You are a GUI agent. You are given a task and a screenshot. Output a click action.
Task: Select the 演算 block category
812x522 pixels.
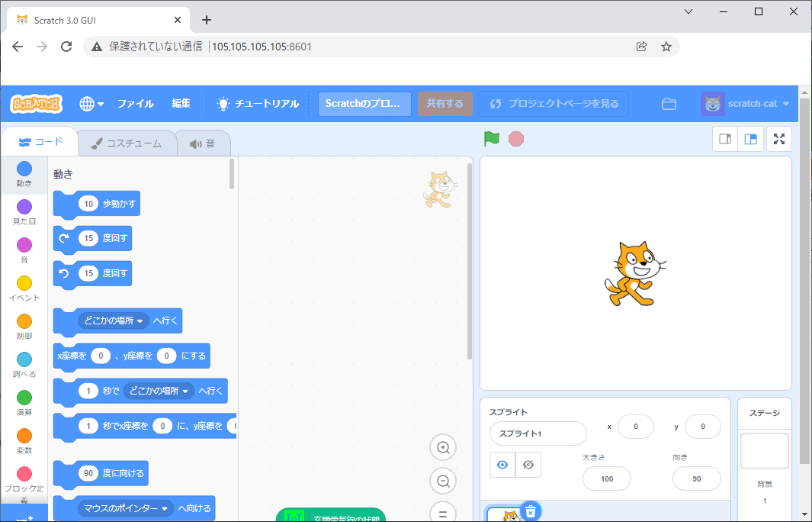coord(24,404)
